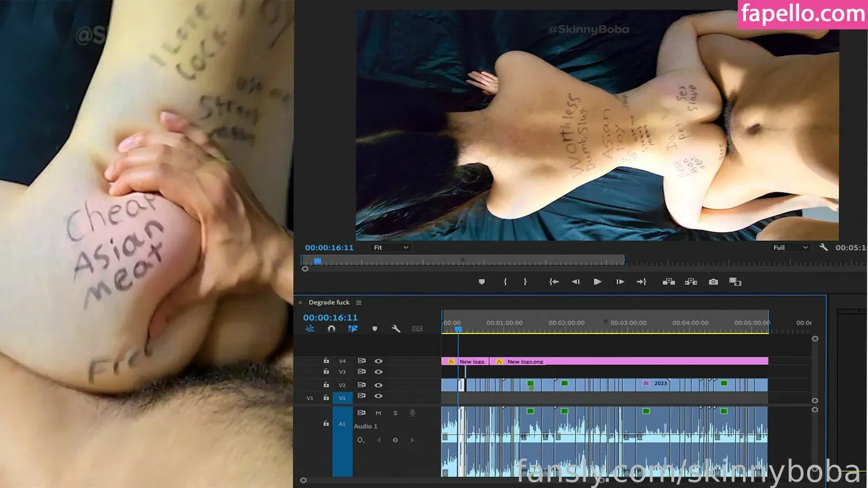
Task: Click the program monitor scrub bar playhead
Action: tap(318, 261)
